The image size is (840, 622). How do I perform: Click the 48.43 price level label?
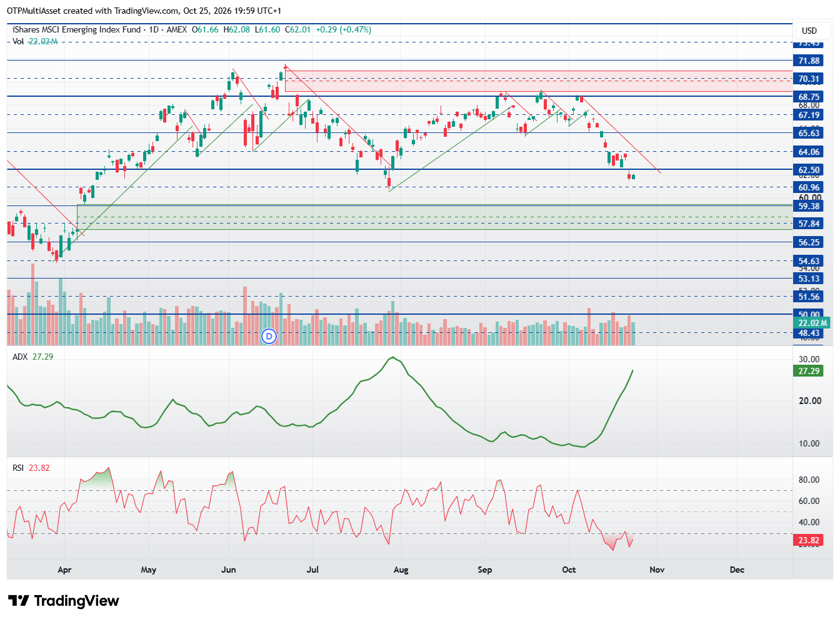(809, 333)
